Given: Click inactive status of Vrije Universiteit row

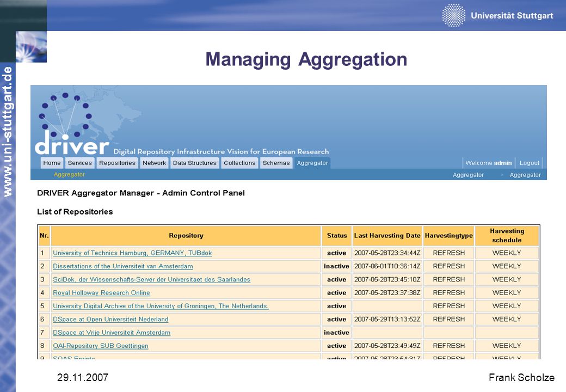Looking at the screenshot, I should pos(336,333).
